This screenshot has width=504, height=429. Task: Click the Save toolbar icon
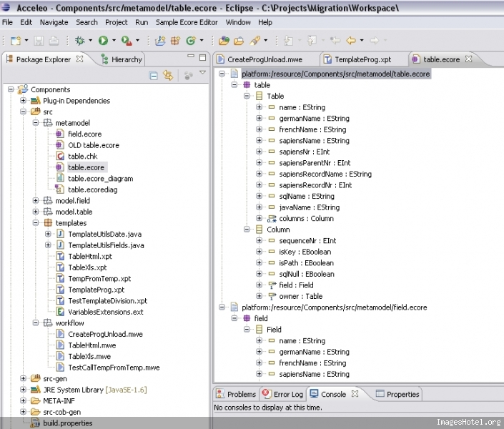coord(39,41)
